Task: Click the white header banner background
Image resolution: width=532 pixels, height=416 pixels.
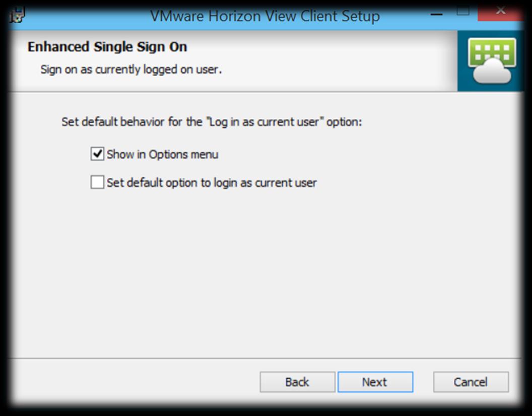Action: coord(322,61)
